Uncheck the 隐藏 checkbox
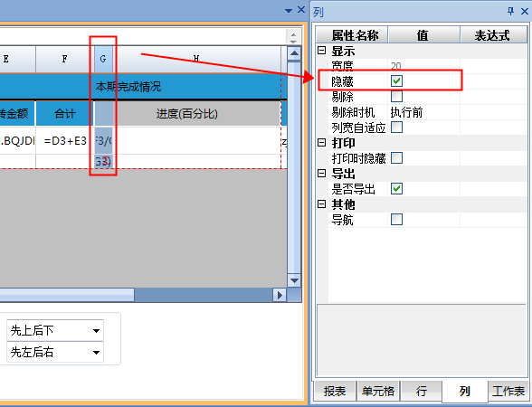 tap(396, 81)
